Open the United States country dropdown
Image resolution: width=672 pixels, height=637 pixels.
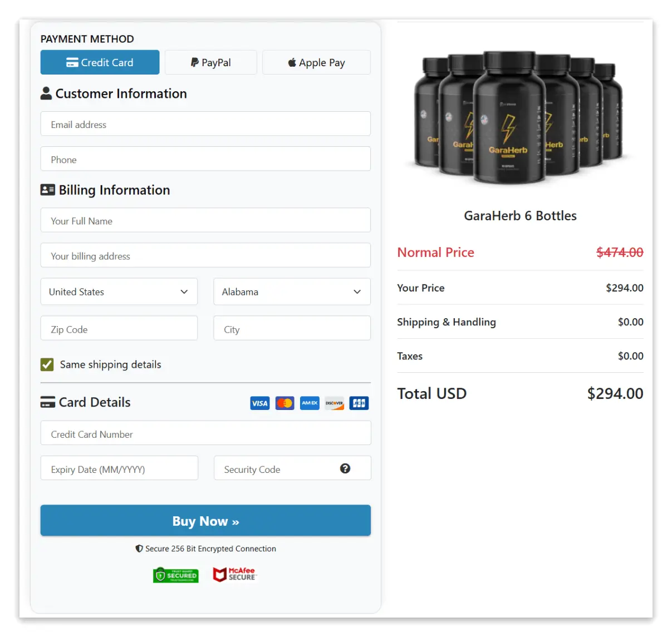click(119, 292)
